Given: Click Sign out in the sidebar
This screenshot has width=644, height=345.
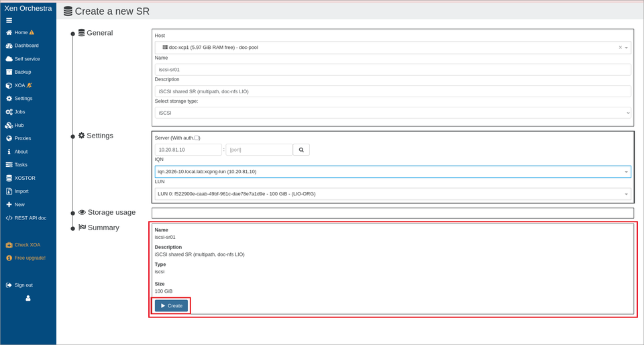Looking at the screenshot, I should (24, 285).
